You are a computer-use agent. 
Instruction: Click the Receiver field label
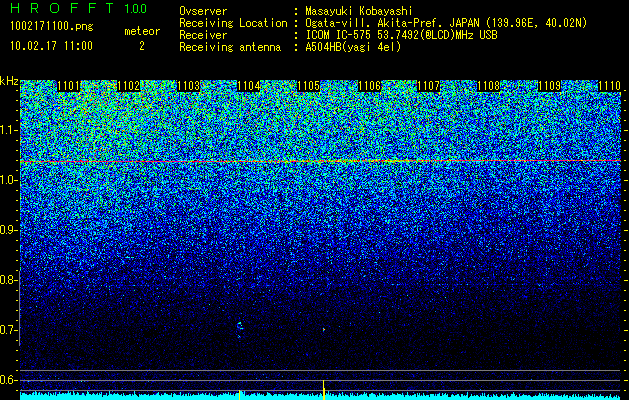pos(203,35)
